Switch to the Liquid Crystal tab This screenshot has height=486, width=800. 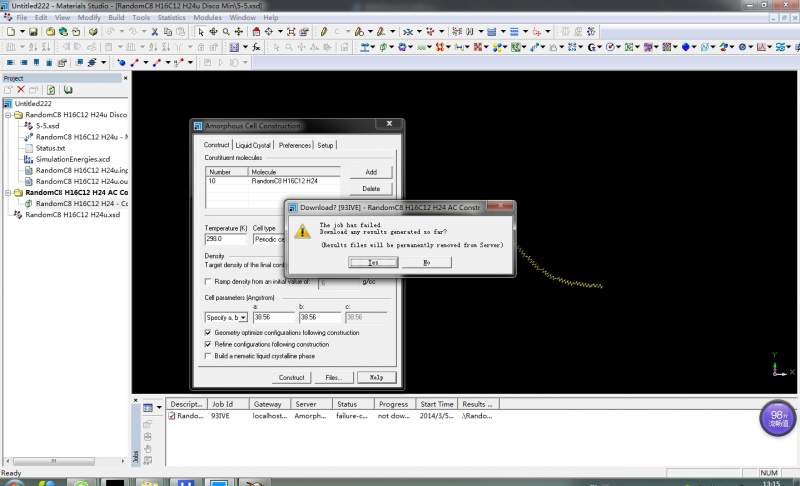coord(253,145)
